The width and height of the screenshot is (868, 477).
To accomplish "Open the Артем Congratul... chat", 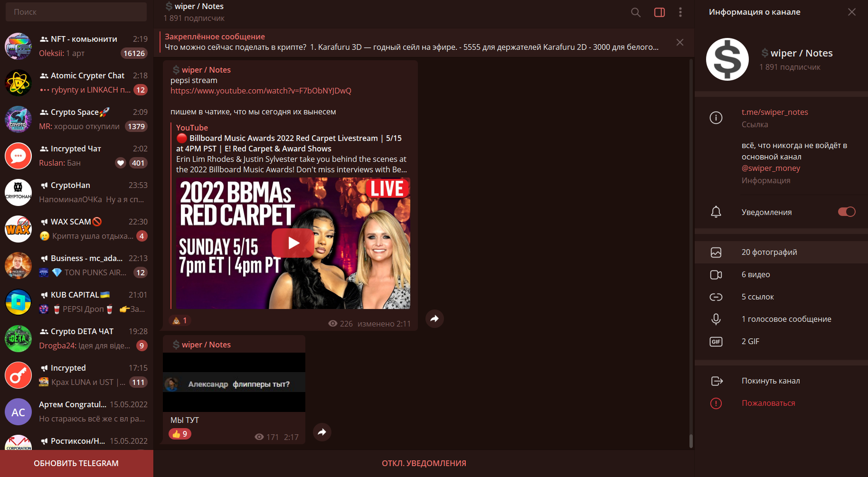I will tap(76, 412).
